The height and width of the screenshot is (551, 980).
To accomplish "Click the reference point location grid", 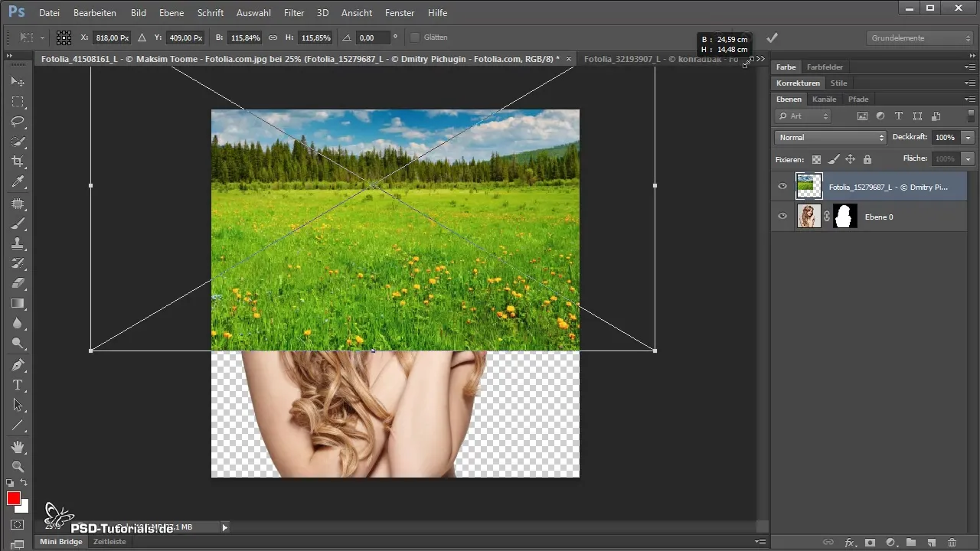I will pyautogui.click(x=64, y=37).
